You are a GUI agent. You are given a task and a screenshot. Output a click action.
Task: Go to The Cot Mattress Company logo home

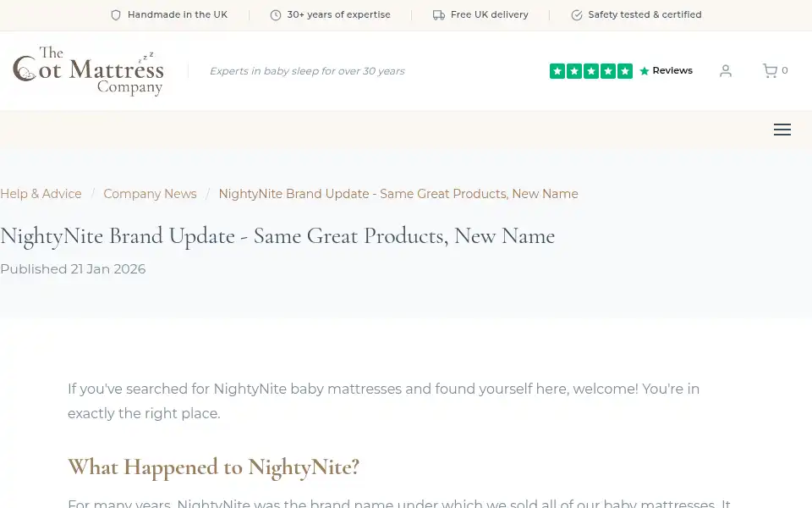(x=88, y=71)
